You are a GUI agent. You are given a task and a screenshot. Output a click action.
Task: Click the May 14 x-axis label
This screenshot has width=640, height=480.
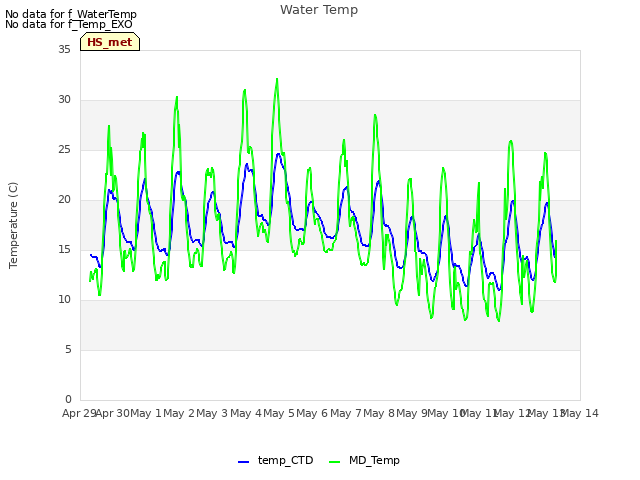(582, 413)
